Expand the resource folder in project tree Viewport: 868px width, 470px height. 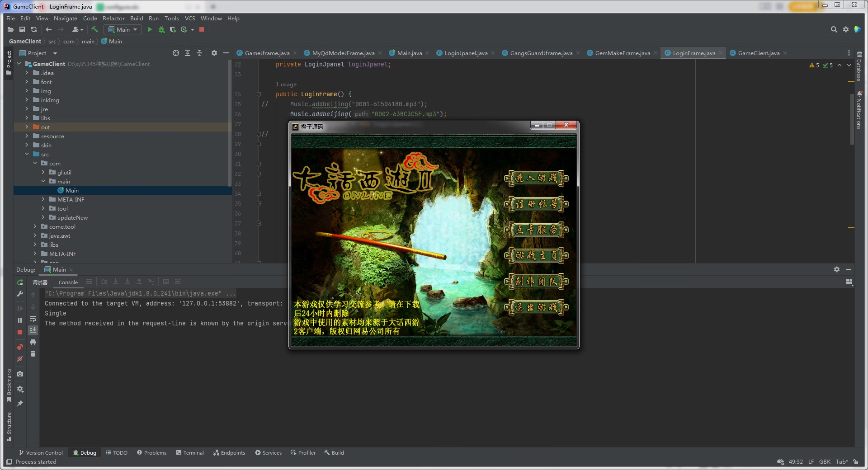27,136
